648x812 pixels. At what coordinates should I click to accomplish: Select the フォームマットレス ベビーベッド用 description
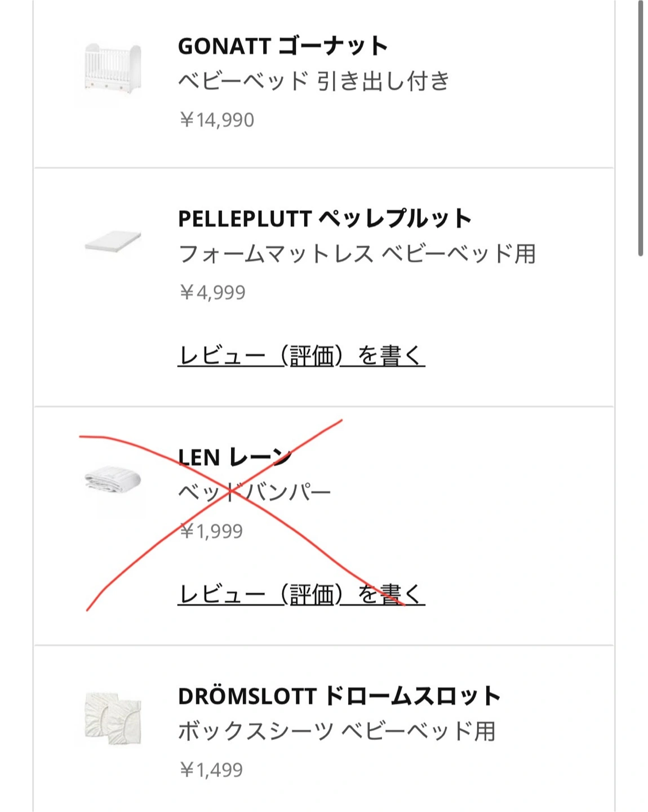coord(357,254)
